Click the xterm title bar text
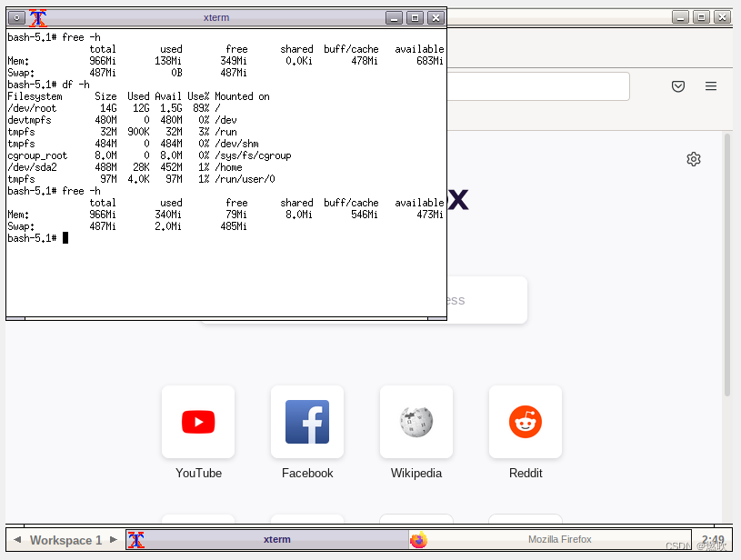Viewport: 741px width, 560px height. 216,17
